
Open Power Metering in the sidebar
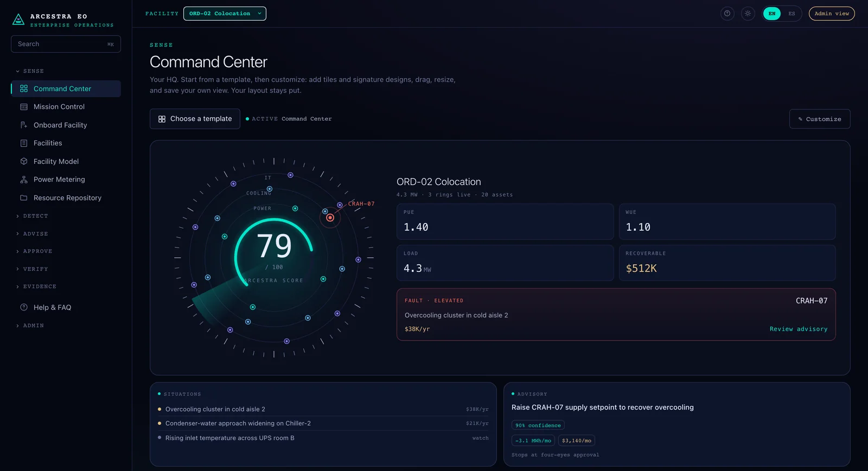(66, 180)
